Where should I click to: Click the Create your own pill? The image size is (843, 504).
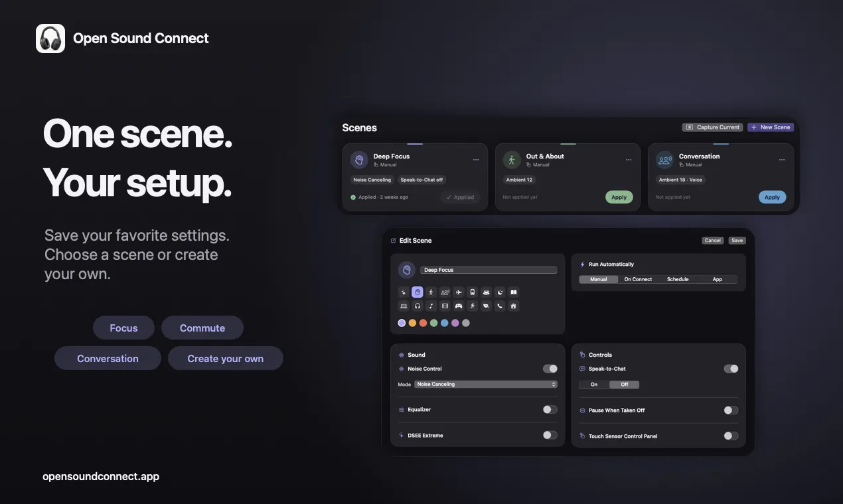tap(226, 358)
